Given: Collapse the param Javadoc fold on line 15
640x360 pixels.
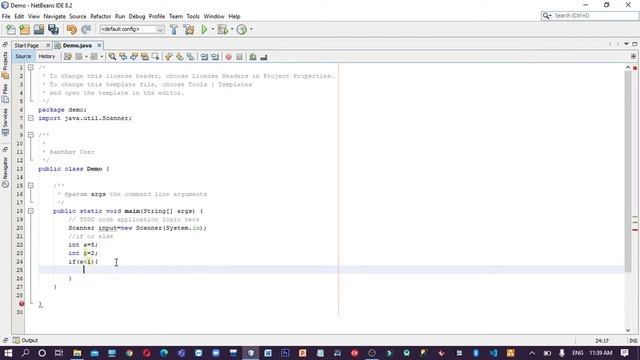Looking at the screenshot, I should coord(31,186).
